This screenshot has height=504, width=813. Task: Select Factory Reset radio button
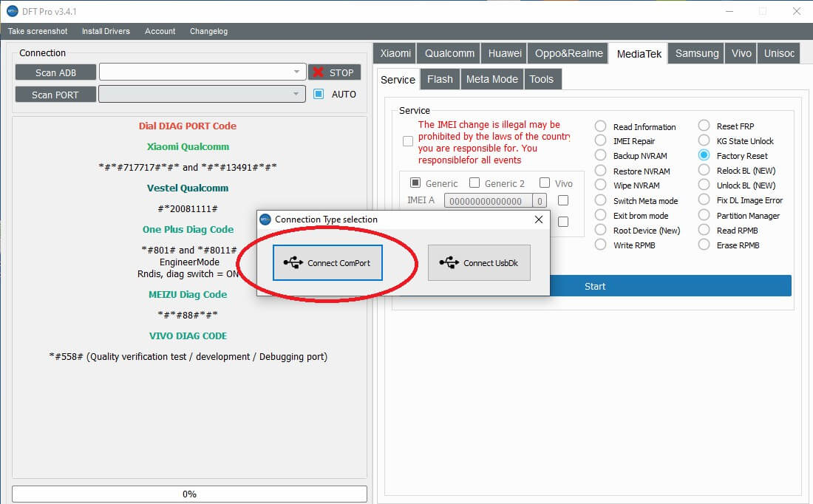704,155
